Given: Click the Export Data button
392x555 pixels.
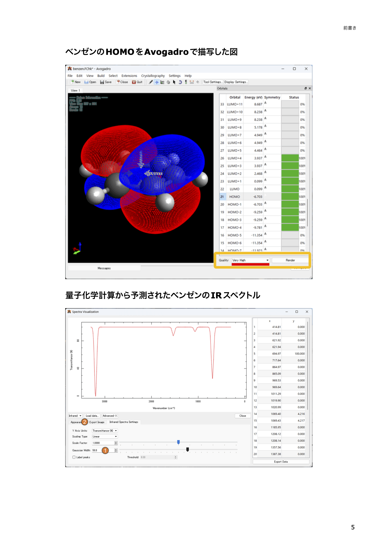Looking at the screenshot, I should 281,462.
